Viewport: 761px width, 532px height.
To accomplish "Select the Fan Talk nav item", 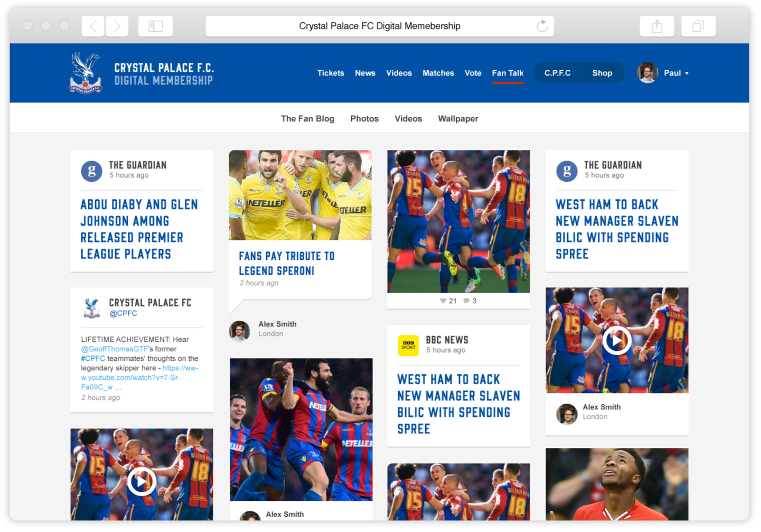I will 508,73.
